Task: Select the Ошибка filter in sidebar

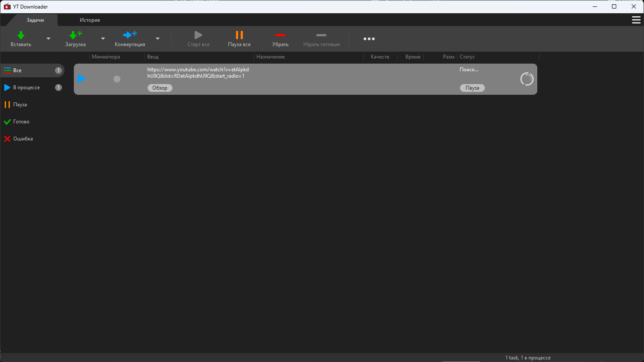Action: 23,139
